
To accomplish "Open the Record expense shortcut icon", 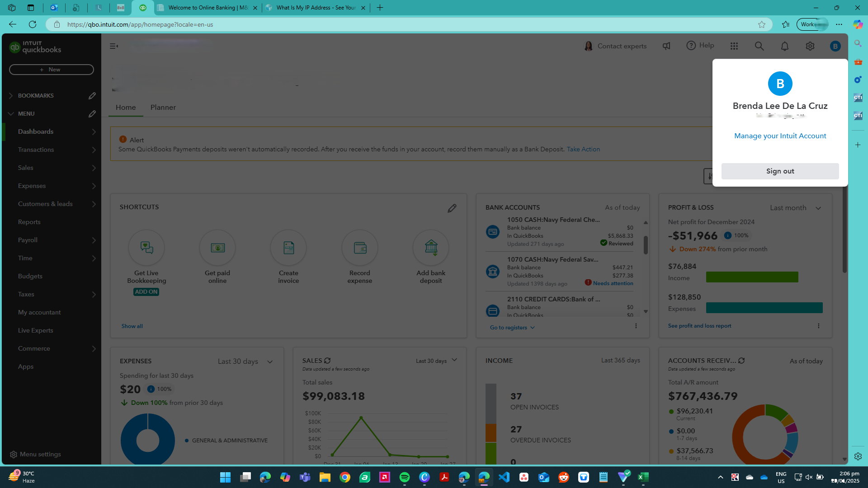I will [x=360, y=248].
